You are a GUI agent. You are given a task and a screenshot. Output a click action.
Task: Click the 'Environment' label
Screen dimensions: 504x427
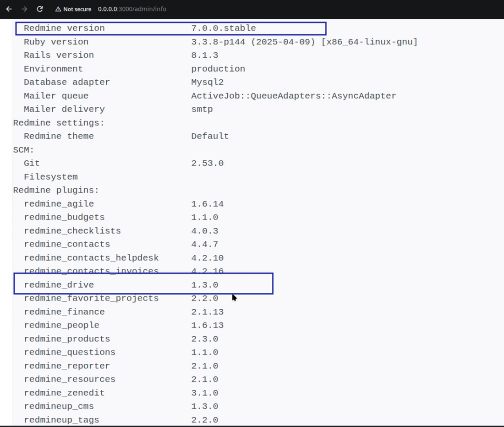tap(53, 69)
